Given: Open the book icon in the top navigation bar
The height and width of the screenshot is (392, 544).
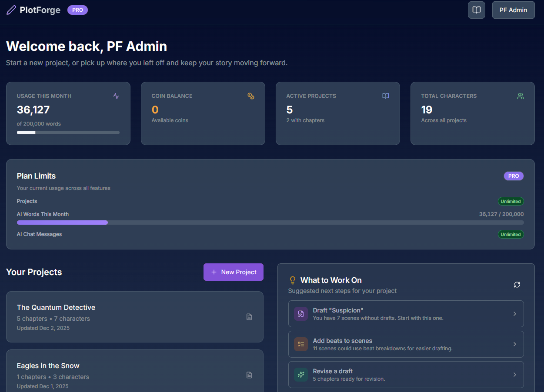Looking at the screenshot, I should [476, 10].
